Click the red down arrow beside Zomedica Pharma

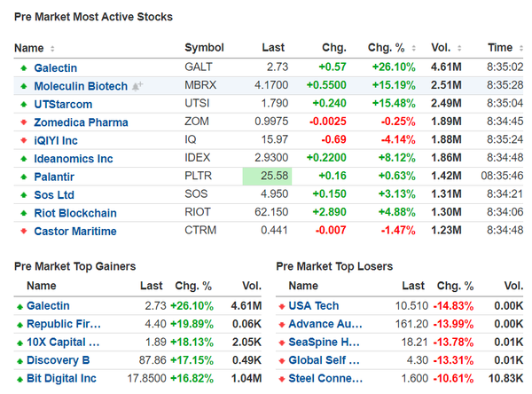[x=23, y=122]
